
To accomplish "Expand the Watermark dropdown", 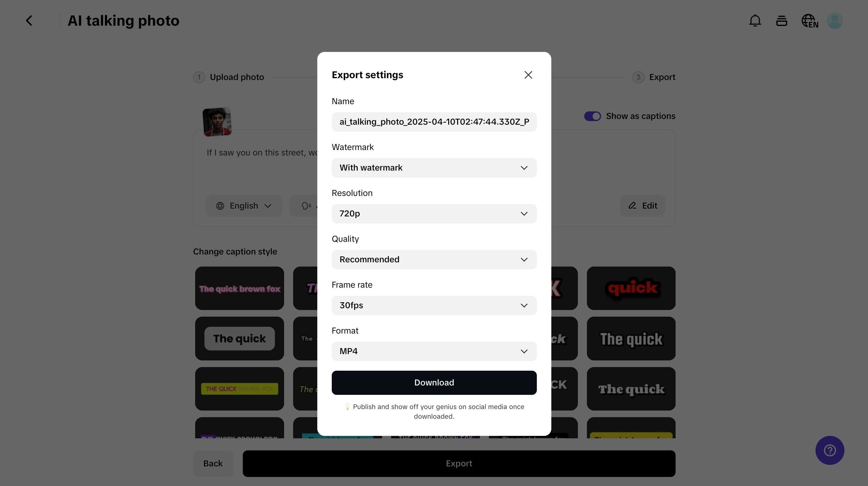I will point(434,168).
